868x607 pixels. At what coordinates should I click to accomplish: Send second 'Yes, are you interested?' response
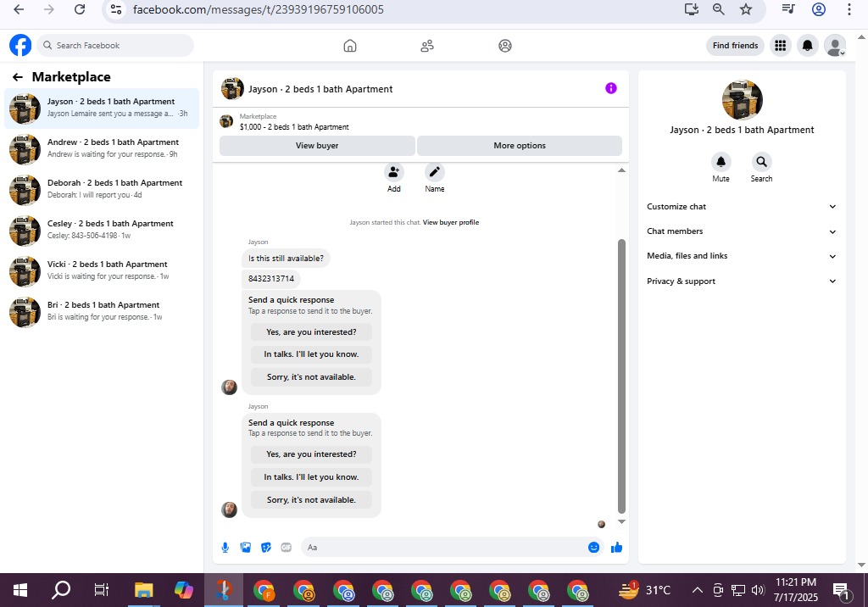[311, 454]
